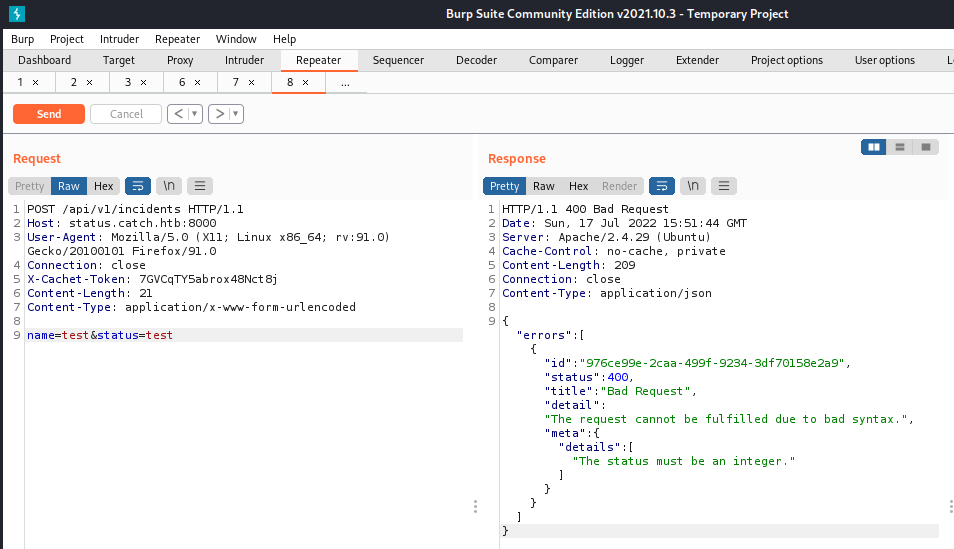Go back to previous request in history
This screenshot has height=549, width=954.
tap(178, 114)
